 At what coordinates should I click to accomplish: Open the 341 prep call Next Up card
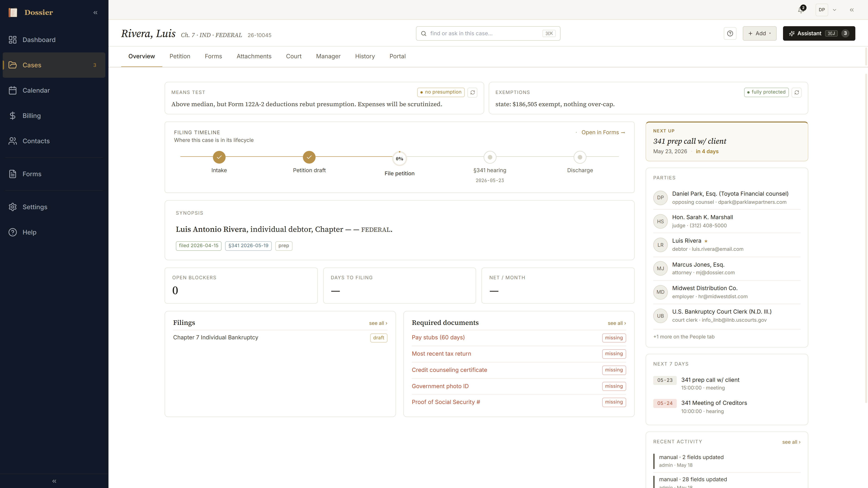726,141
